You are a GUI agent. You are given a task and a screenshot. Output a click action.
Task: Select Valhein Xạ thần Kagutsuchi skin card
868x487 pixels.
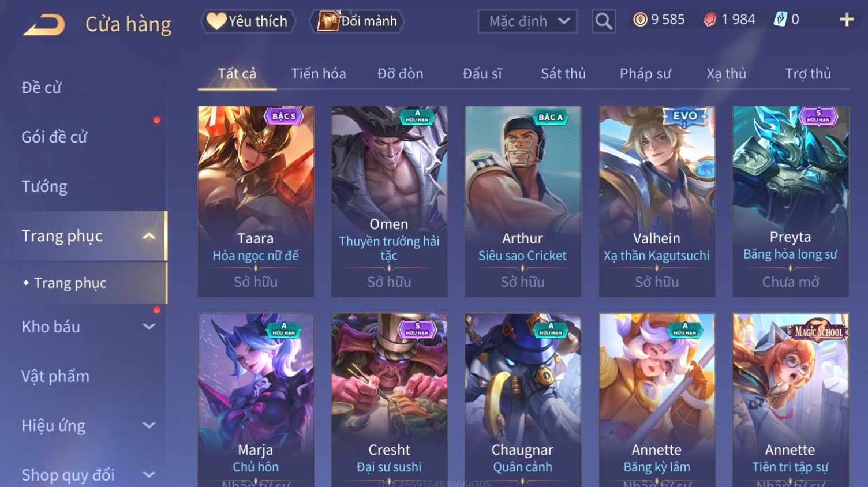[657, 201]
